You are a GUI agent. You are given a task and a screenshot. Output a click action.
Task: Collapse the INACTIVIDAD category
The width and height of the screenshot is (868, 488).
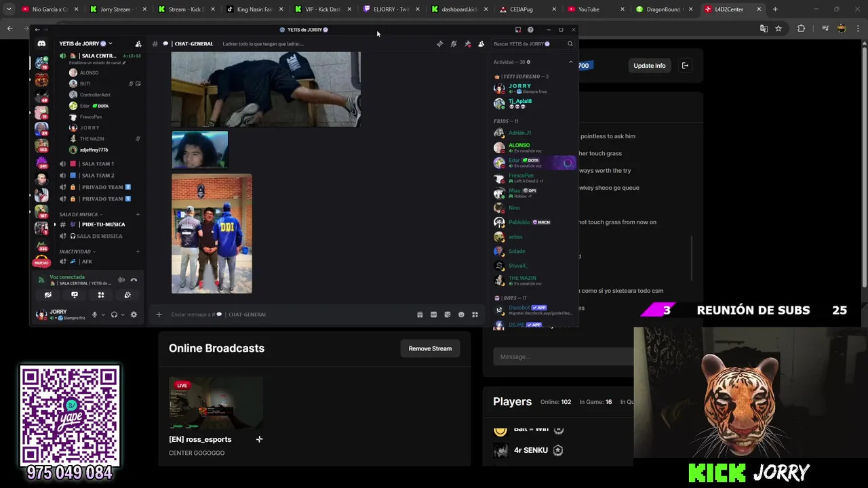point(77,251)
